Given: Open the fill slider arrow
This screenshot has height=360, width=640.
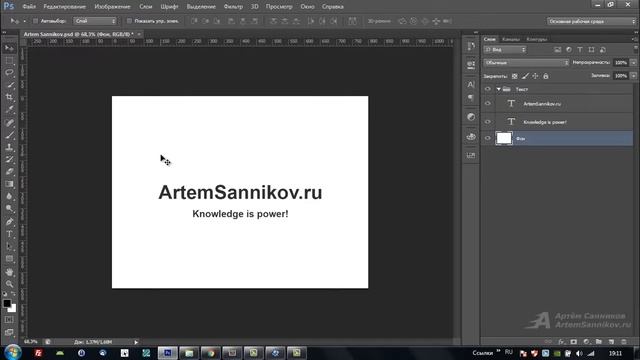Looking at the screenshot, I should 633,76.
